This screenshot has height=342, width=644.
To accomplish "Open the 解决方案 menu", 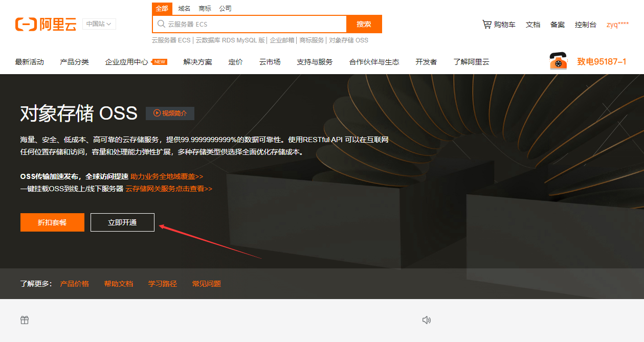I will click(x=198, y=62).
